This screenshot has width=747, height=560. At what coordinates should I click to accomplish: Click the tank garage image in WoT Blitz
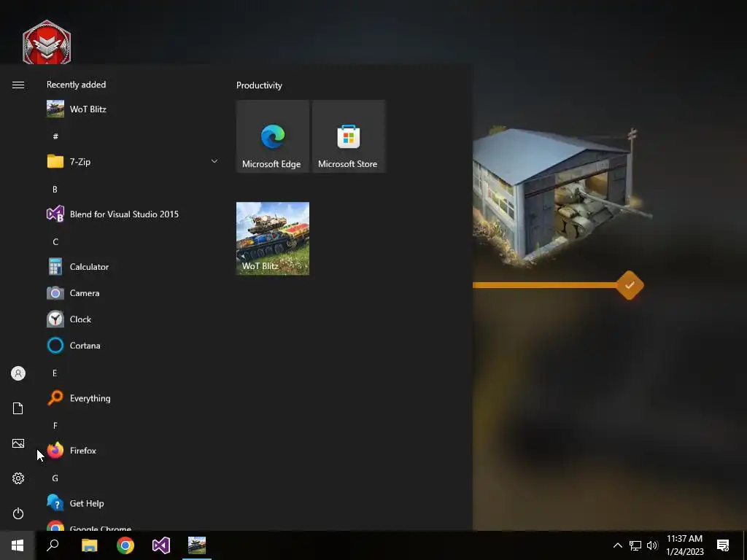[x=562, y=195]
